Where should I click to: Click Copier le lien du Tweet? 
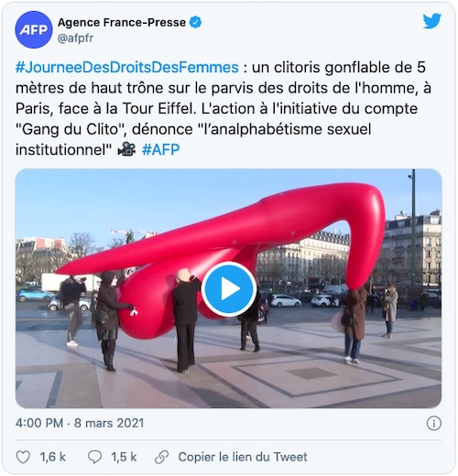(243, 457)
